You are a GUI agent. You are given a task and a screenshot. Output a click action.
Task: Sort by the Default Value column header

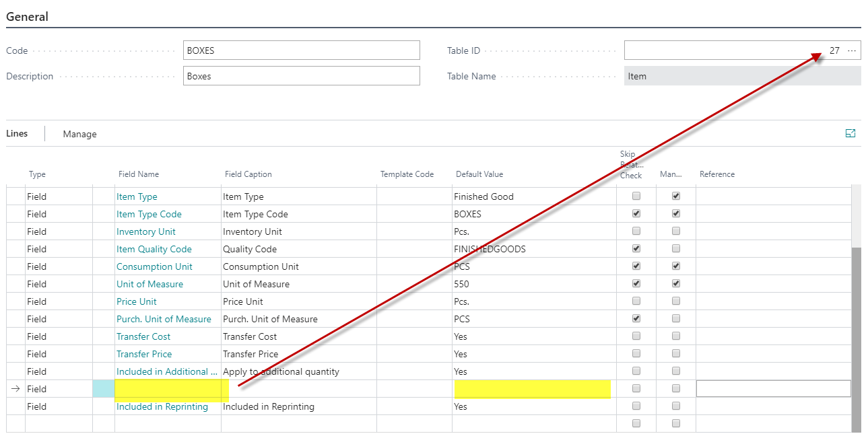(x=479, y=174)
